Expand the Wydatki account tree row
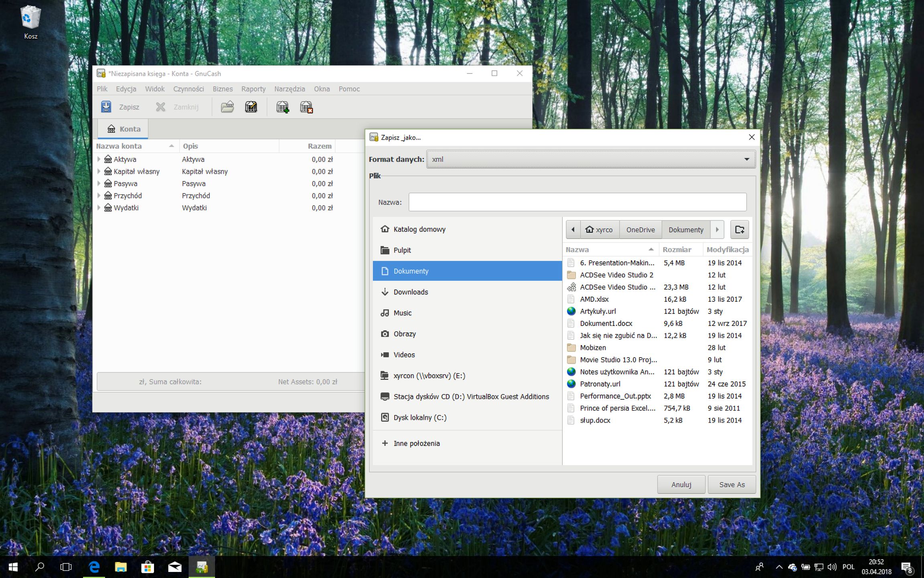The width and height of the screenshot is (924, 578). point(99,208)
